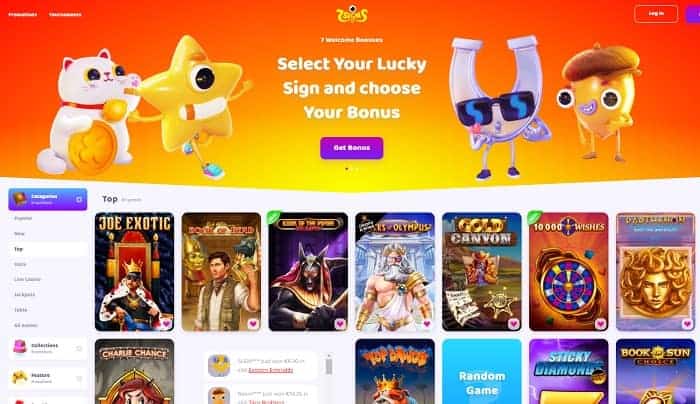Open the casino logo at the top center
This screenshot has height=404, width=700.
click(x=352, y=14)
